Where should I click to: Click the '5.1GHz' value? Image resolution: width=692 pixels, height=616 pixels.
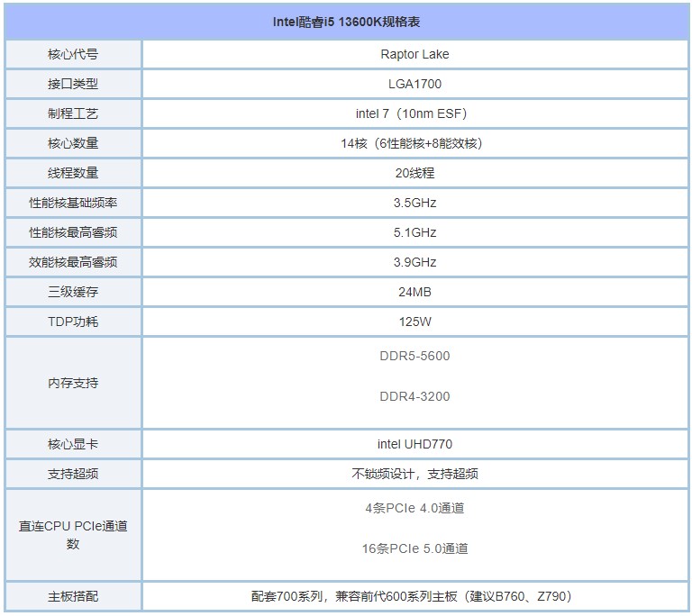point(414,232)
